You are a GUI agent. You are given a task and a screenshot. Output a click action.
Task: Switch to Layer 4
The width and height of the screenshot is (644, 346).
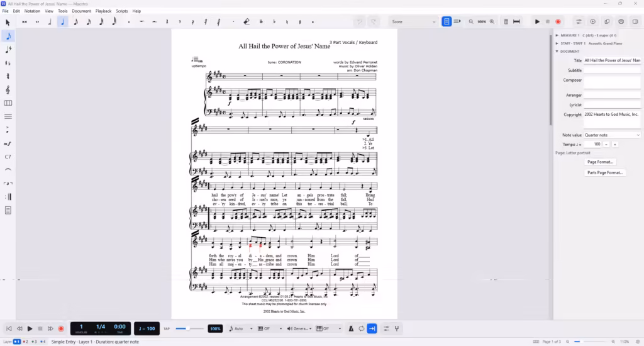(43, 342)
